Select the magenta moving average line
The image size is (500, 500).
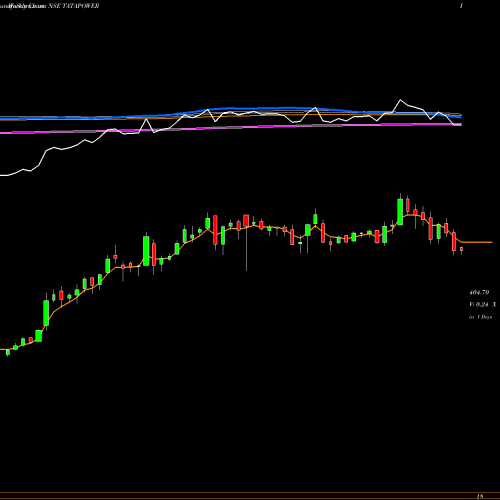(x=230, y=128)
